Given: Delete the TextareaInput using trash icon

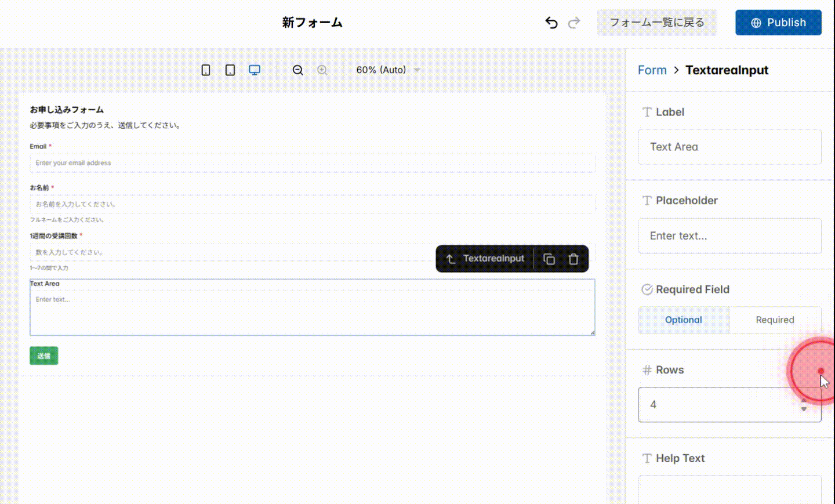Looking at the screenshot, I should click(x=573, y=259).
